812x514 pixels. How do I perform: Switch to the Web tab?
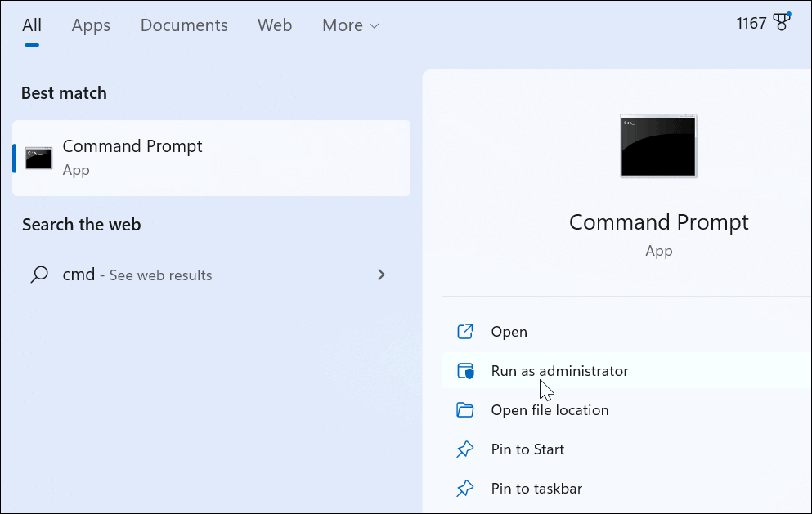pyautogui.click(x=274, y=25)
